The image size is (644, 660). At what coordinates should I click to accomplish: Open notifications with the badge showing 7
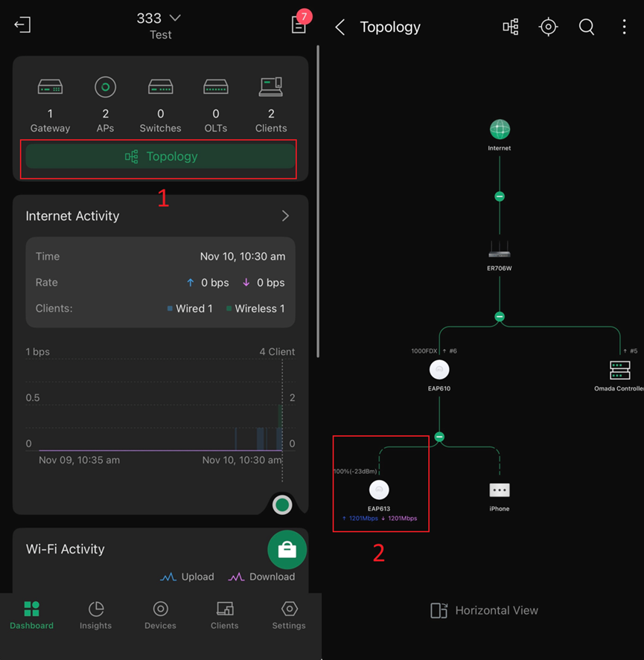[299, 25]
